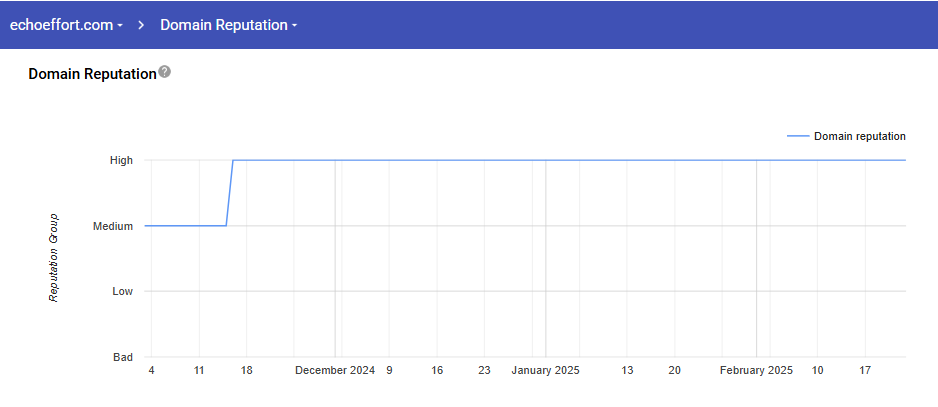Click the Reputation Group axis title
The image size is (938, 407).
click(x=54, y=257)
